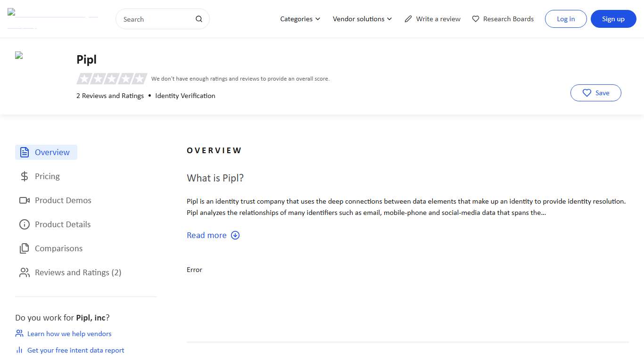Viewport: 644px width, 362px height.
Task: Click the Comparisons documents icon
Action: [x=25, y=248]
